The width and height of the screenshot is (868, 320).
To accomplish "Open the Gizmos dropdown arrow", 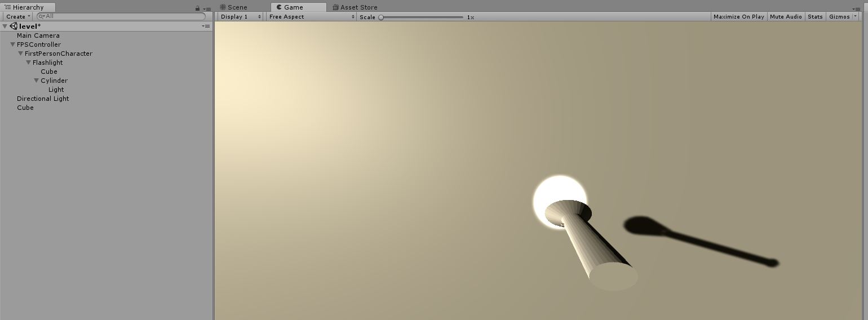I will coord(856,17).
